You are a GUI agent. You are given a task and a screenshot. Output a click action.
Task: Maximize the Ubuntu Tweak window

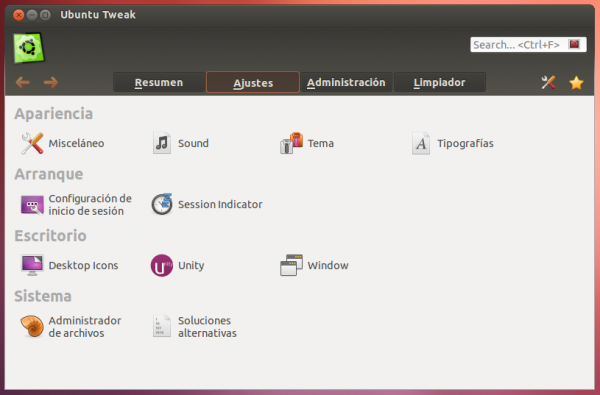point(45,15)
